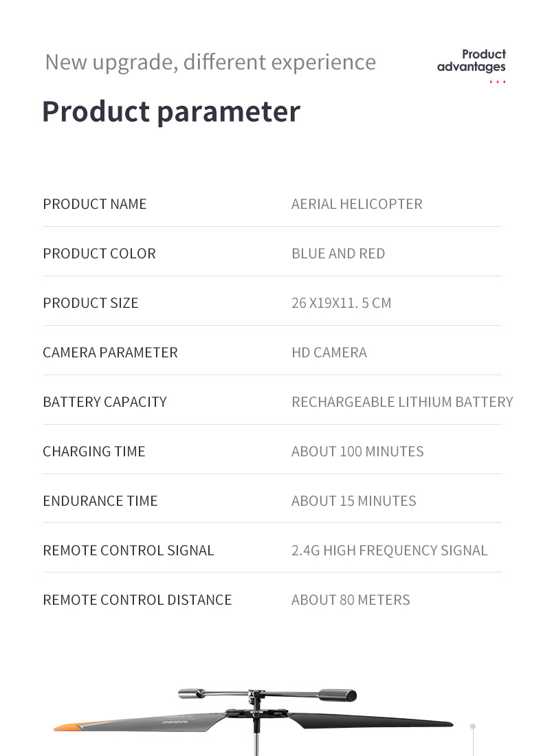
Task: Click the RECHARGEABLE LITHIUM BATTERY text
Action: pyautogui.click(x=402, y=402)
